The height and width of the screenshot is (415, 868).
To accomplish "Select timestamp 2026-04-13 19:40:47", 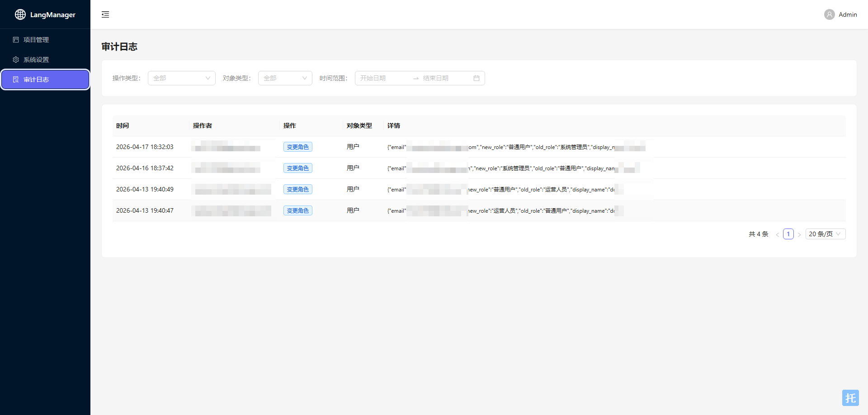I will (x=145, y=210).
